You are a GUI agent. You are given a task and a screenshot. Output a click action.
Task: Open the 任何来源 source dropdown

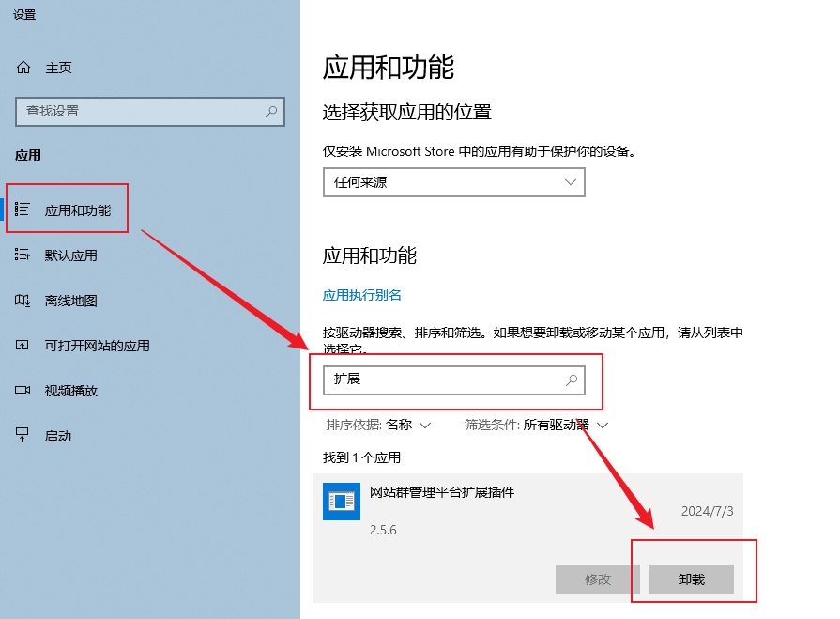[x=453, y=182]
